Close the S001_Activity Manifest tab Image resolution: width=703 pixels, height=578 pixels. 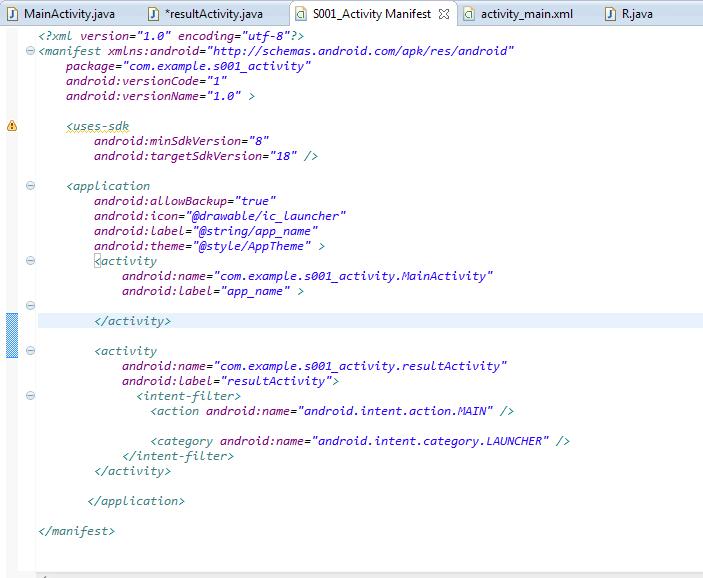[444, 14]
